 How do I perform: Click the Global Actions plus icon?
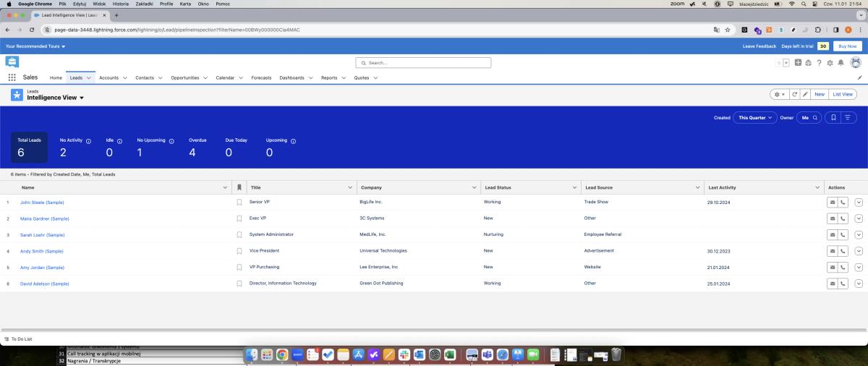pos(798,63)
